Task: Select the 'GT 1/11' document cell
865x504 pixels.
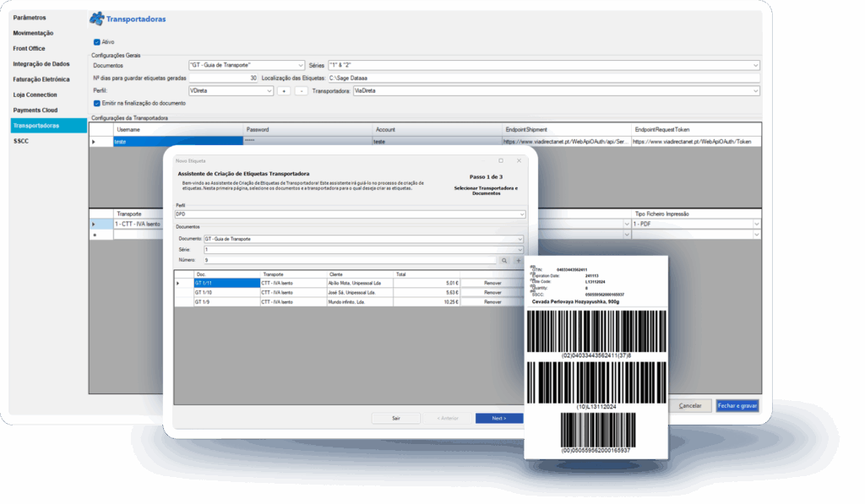Action: tap(226, 284)
